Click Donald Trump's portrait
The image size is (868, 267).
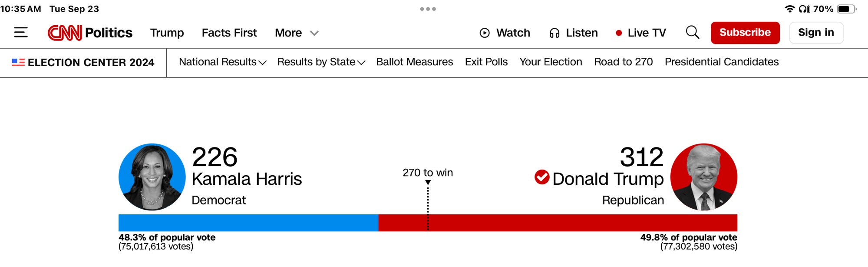pos(703,177)
